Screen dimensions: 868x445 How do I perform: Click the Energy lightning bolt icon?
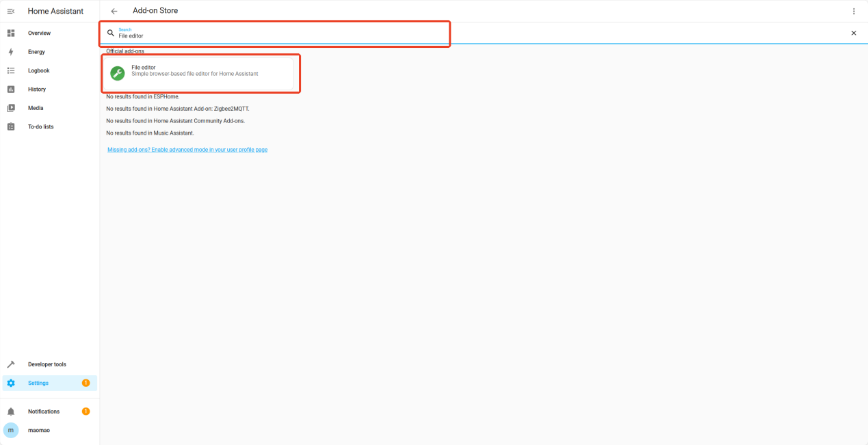tap(11, 52)
